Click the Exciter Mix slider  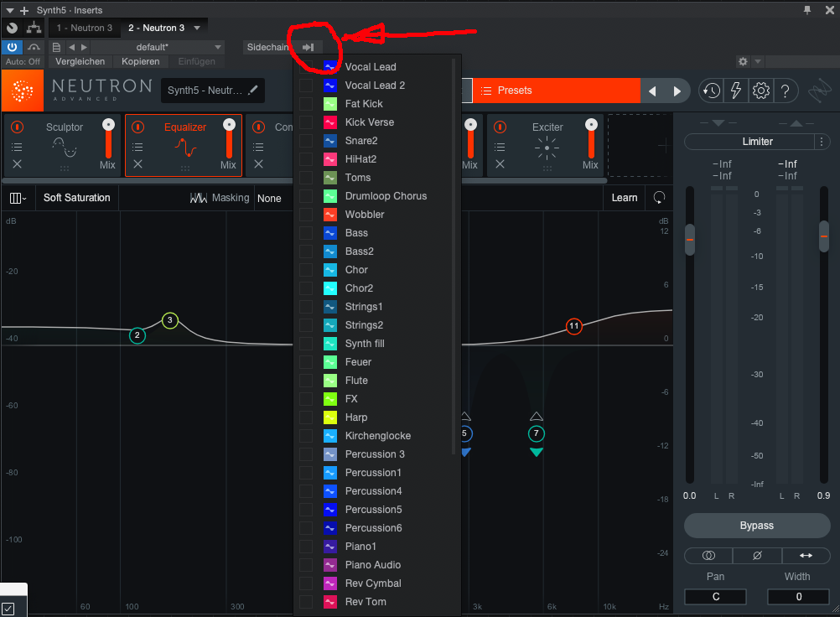click(x=591, y=138)
